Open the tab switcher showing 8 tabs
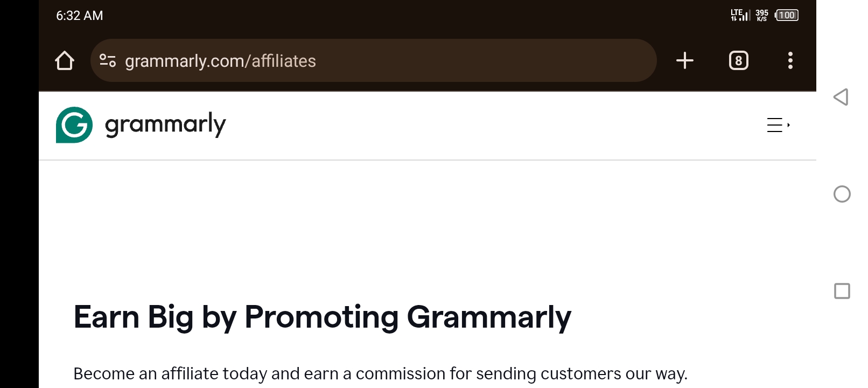Screen dimensions: 868x388 pyautogui.click(x=738, y=60)
